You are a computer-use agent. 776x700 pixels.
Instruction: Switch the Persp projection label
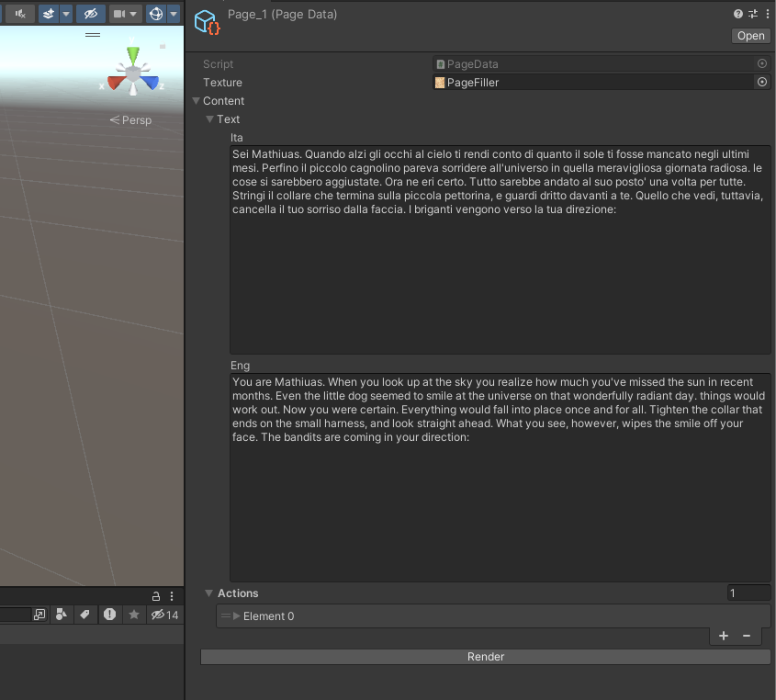pyautogui.click(x=131, y=119)
